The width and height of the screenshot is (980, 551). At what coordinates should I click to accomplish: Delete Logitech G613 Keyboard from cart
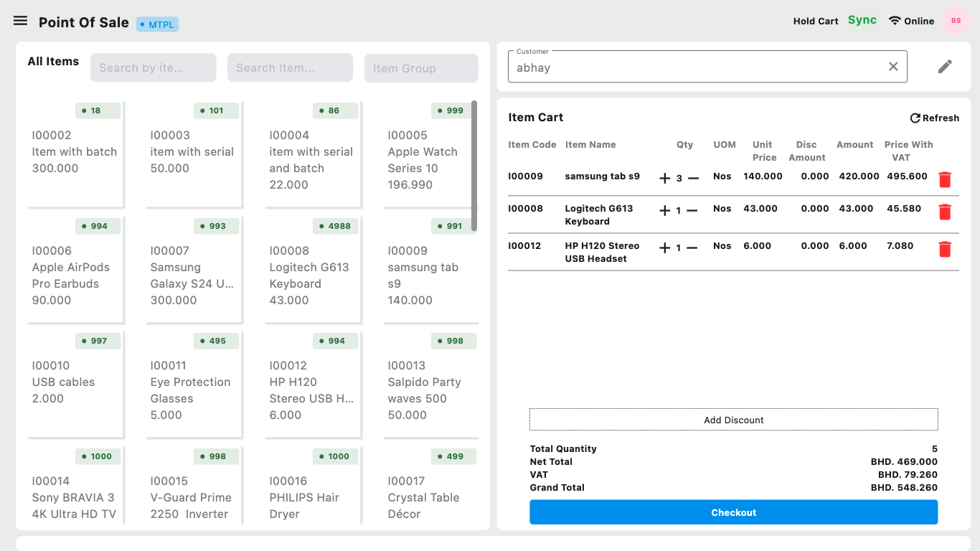[x=945, y=212]
